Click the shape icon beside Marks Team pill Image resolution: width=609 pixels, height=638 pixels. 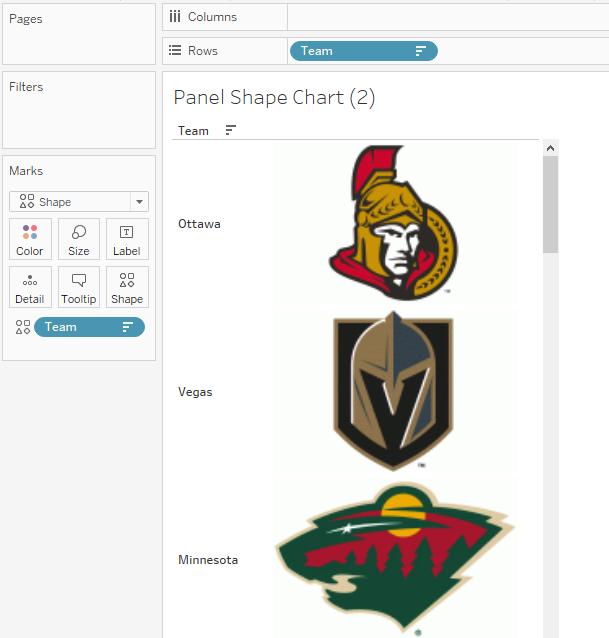click(x=23, y=327)
